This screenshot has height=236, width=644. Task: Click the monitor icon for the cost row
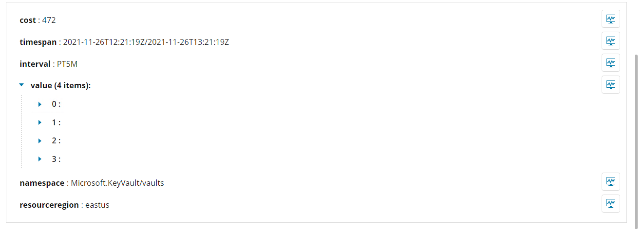pyautogui.click(x=610, y=19)
